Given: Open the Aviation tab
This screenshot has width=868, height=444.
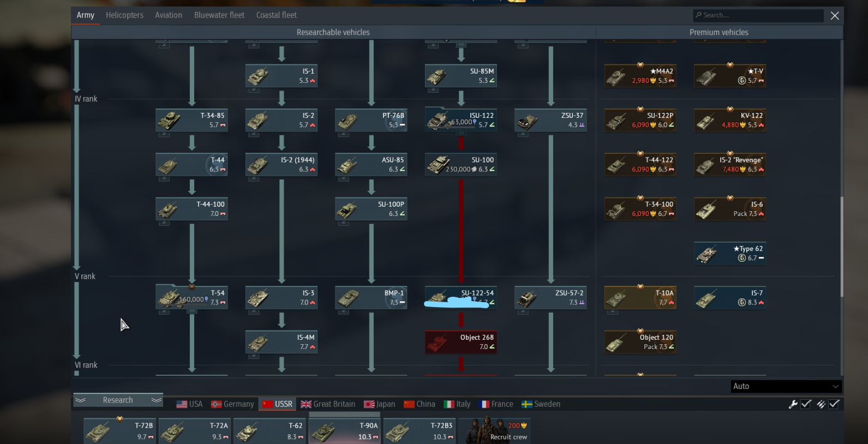Looking at the screenshot, I should coord(169,15).
